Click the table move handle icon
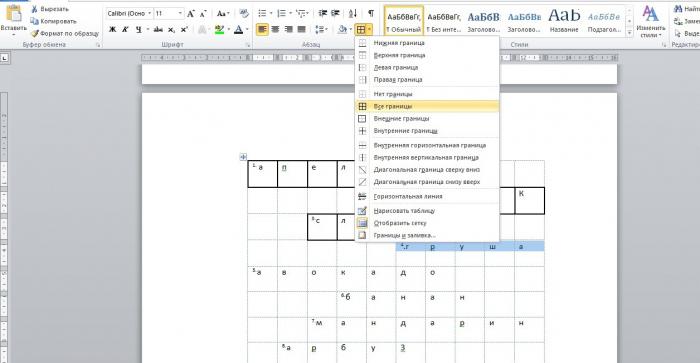 [243, 157]
